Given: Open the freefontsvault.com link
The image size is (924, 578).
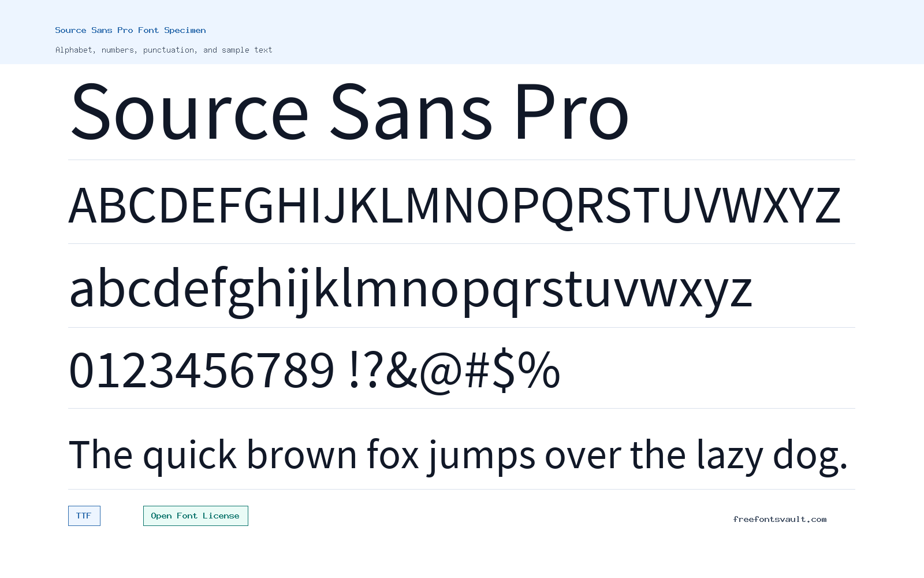Looking at the screenshot, I should pyautogui.click(x=780, y=519).
